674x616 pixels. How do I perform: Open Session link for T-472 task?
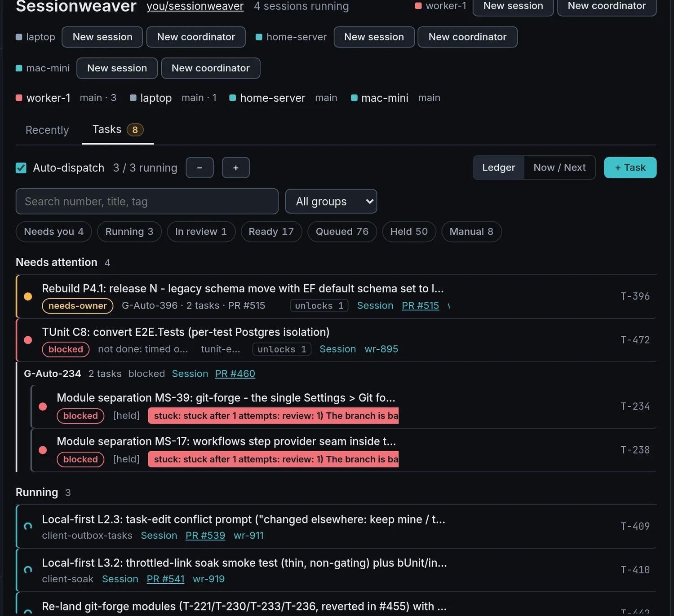[x=337, y=349]
